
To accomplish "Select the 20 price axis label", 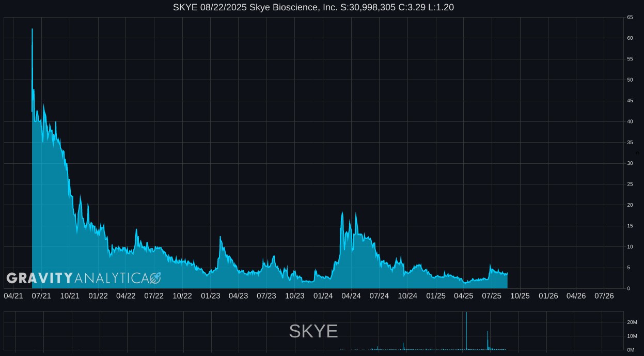I will click(x=630, y=205).
